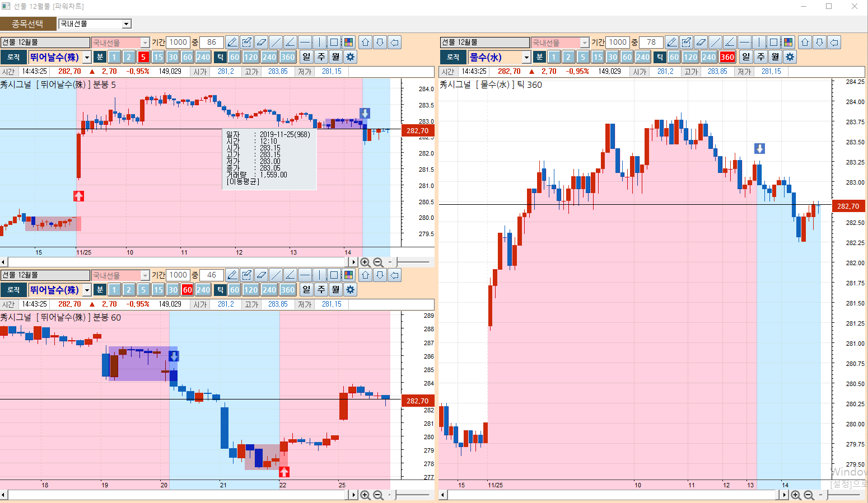The image size is (868, 503).
Task: Pick the eraser tool in the 틱 360 chart toolbar
Action: pyautogui.click(x=701, y=43)
